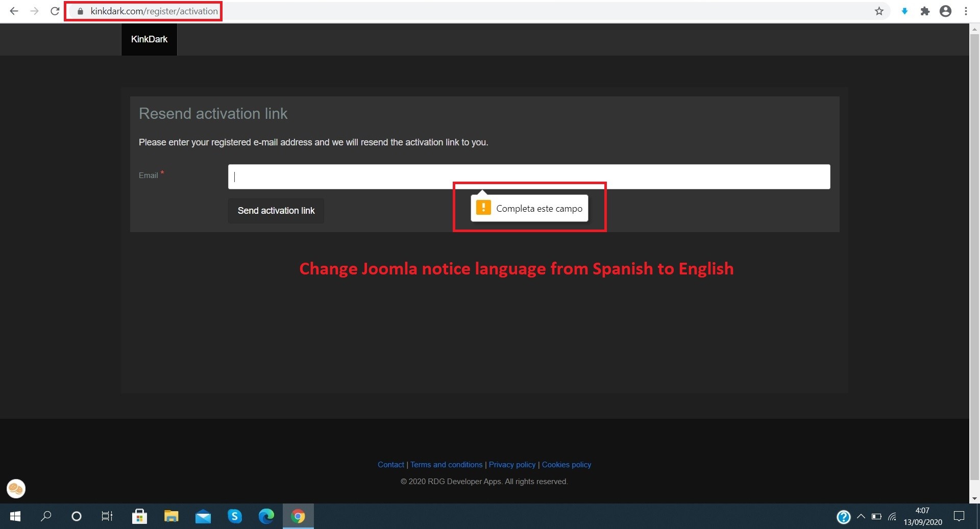The image size is (980, 529).
Task: Show hidden system tray icons
Action: 861,516
